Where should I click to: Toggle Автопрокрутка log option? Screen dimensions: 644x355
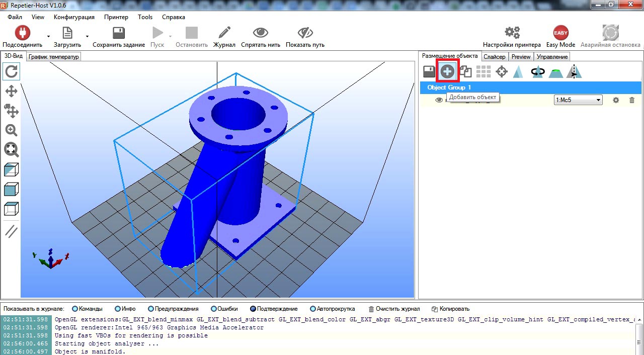click(x=333, y=309)
